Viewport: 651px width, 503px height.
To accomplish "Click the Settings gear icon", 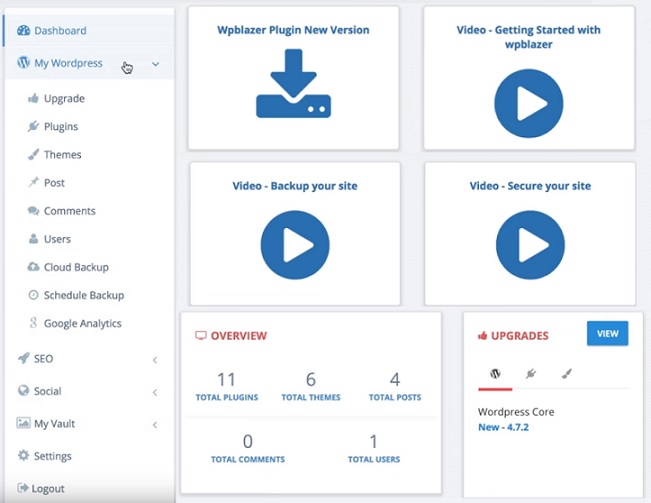I will point(24,455).
